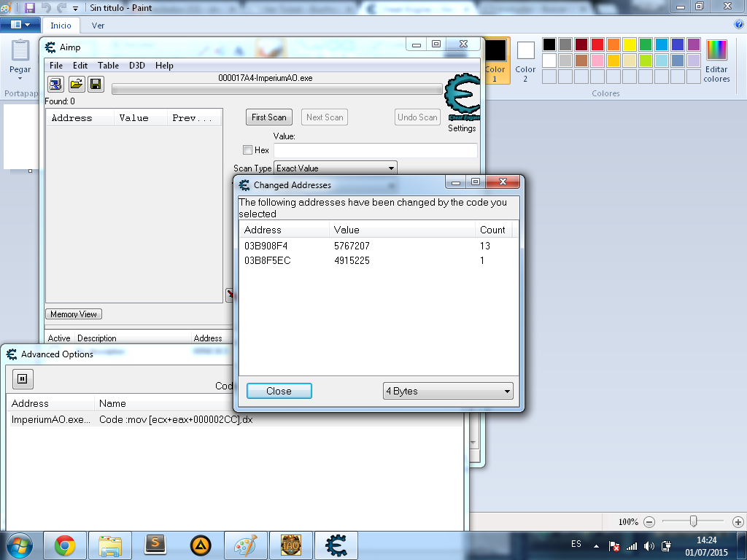
Task: Open the D3D menu
Action: coord(137,66)
